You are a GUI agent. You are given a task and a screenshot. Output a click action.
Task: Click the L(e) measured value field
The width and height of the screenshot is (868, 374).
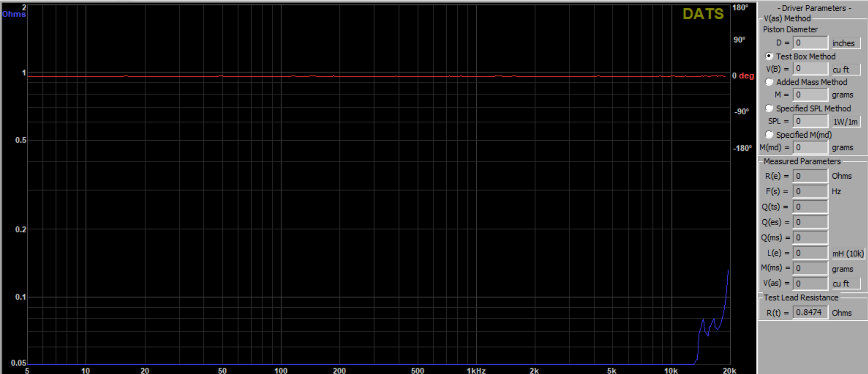click(x=810, y=253)
